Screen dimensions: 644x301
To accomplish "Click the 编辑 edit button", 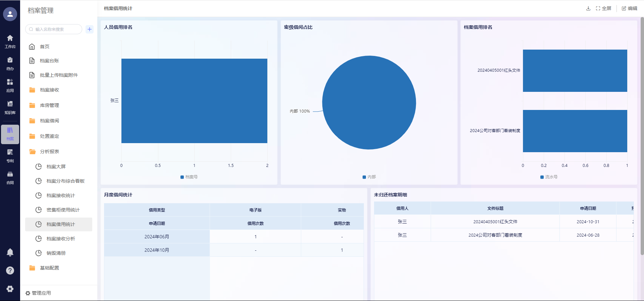I will pyautogui.click(x=630, y=8).
